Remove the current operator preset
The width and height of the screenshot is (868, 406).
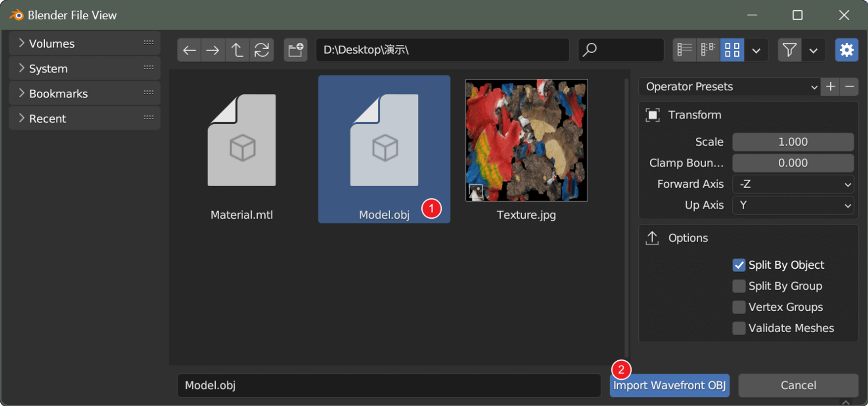pyautogui.click(x=849, y=86)
